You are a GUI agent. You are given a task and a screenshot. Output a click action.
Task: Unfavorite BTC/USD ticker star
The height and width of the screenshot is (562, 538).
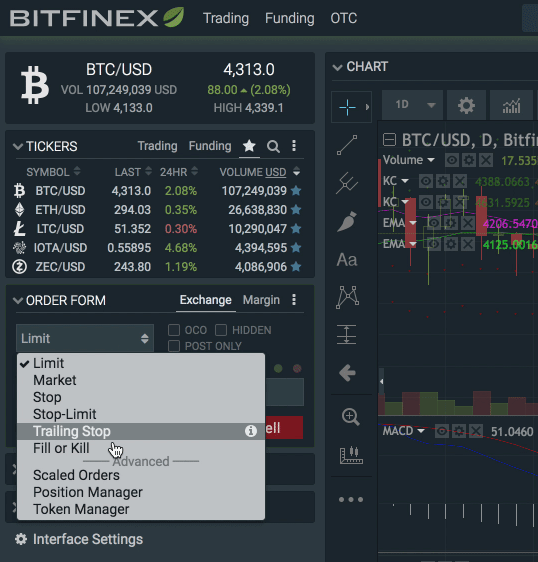pos(296,191)
